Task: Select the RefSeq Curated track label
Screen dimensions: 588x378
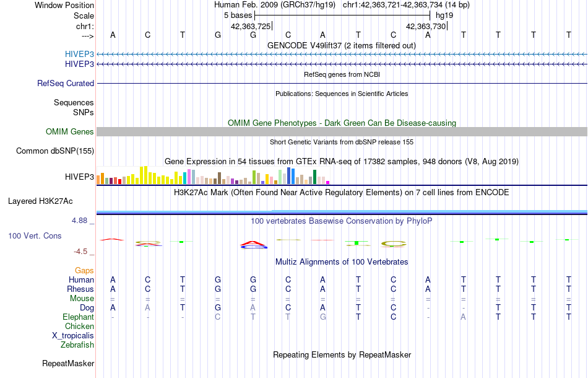Action: [65, 83]
